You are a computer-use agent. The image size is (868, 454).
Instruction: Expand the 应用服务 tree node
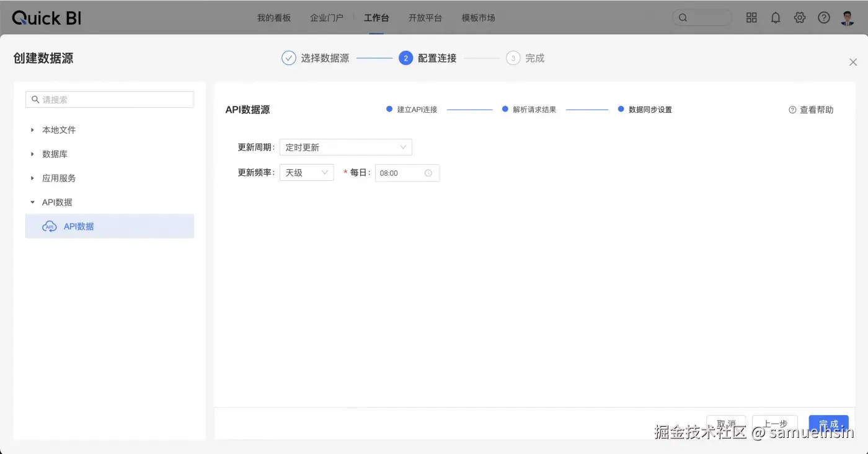32,178
